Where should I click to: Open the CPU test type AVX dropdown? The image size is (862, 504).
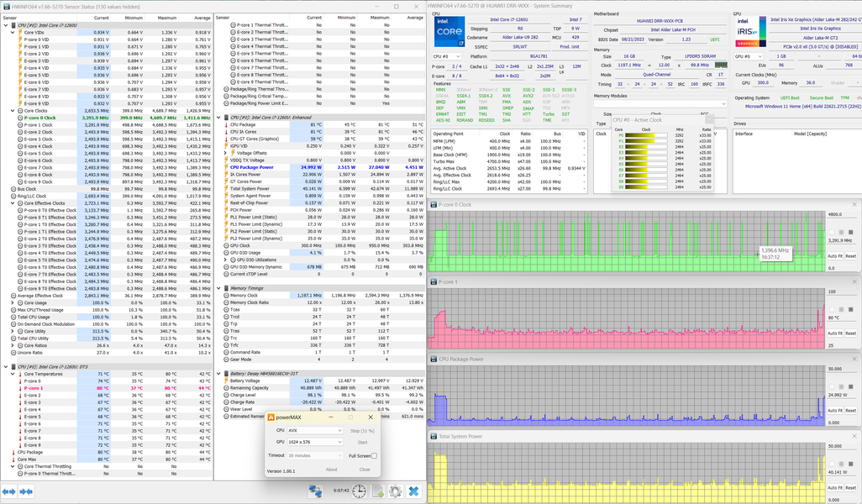pos(316,430)
